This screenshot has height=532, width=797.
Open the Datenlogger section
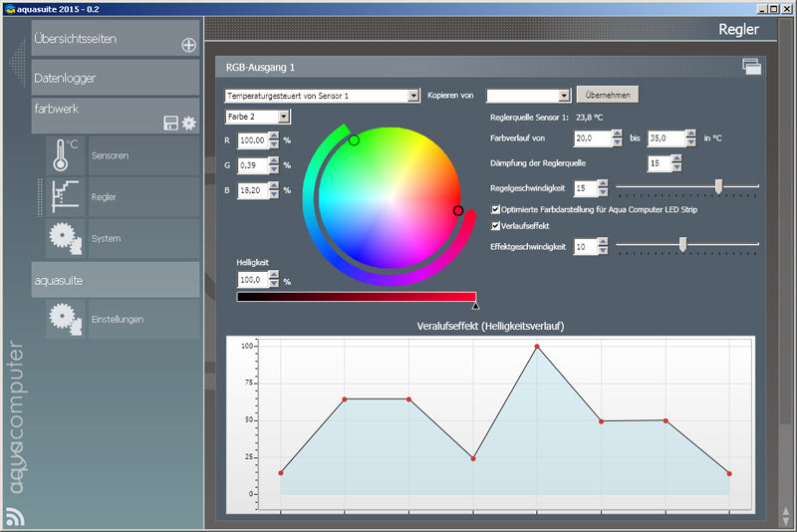(115, 77)
